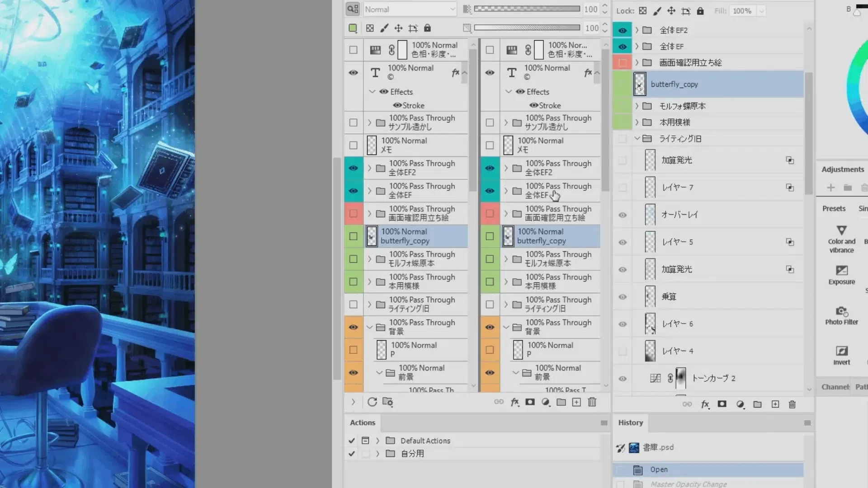Click the green square icon in left layers toolbar
Viewport: 868px width, 488px height.
tap(353, 28)
